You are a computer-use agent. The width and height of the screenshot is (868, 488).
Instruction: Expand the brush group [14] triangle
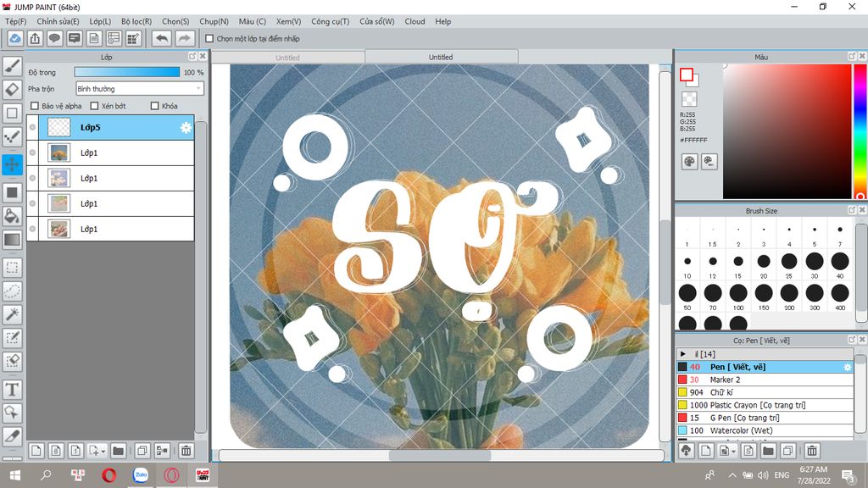[x=683, y=353]
